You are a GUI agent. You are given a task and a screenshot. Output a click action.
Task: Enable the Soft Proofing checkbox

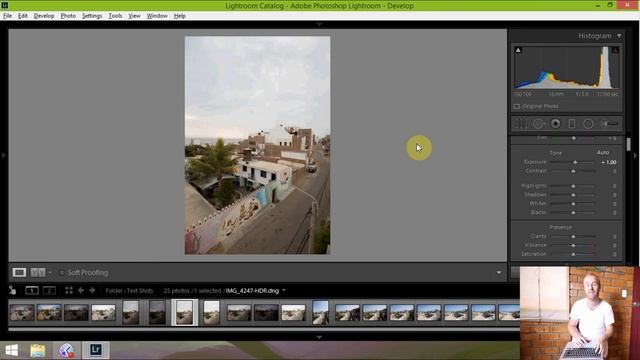click(x=62, y=273)
